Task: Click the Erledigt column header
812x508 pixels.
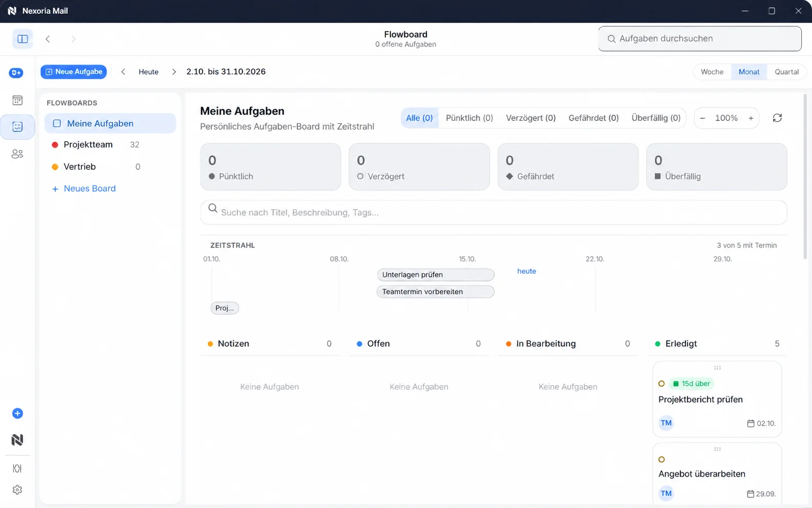Action: point(717,344)
